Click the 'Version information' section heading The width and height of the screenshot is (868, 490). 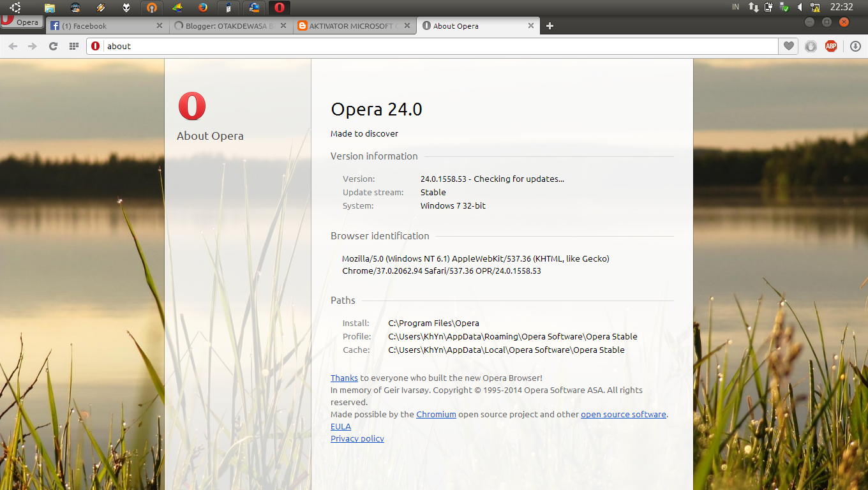click(374, 156)
